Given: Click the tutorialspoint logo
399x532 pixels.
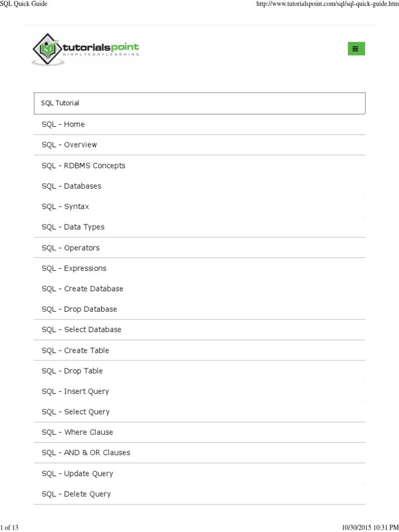Looking at the screenshot, I should click(86, 49).
